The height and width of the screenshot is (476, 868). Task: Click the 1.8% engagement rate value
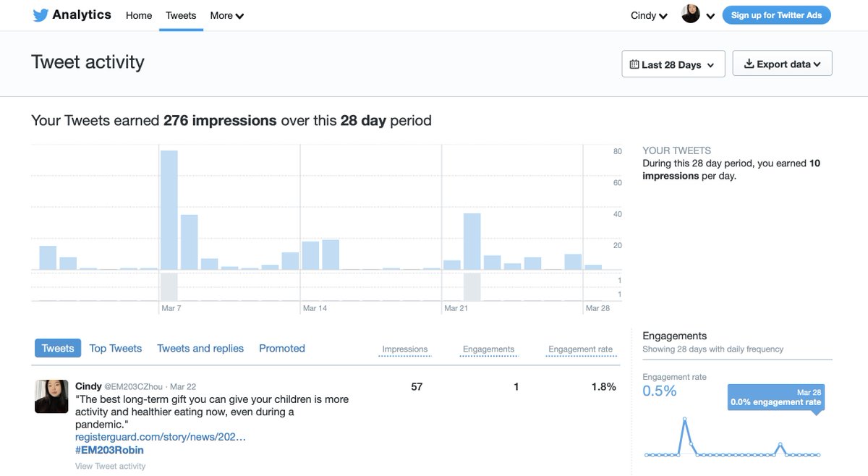pyautogui.click(x=604, y=387)
